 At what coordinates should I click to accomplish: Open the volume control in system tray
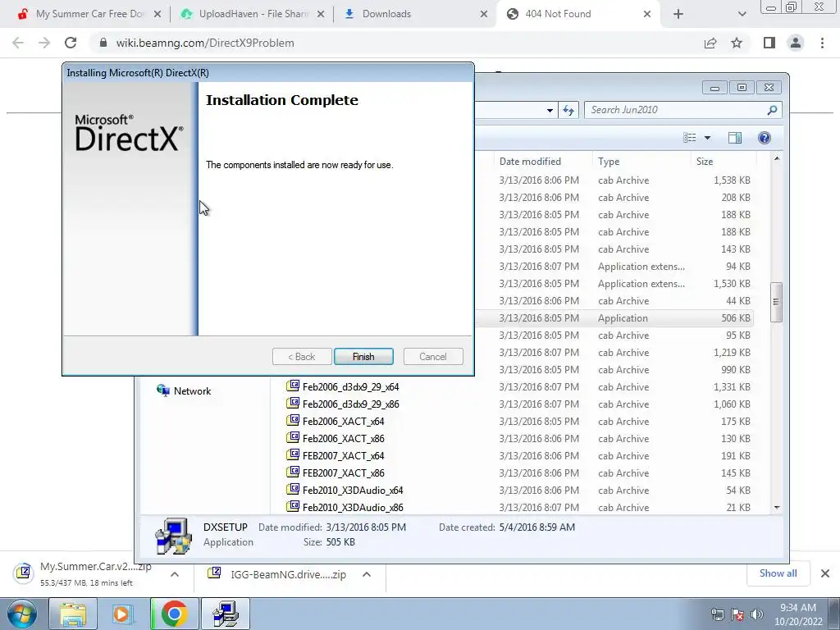tap(756, 614)
